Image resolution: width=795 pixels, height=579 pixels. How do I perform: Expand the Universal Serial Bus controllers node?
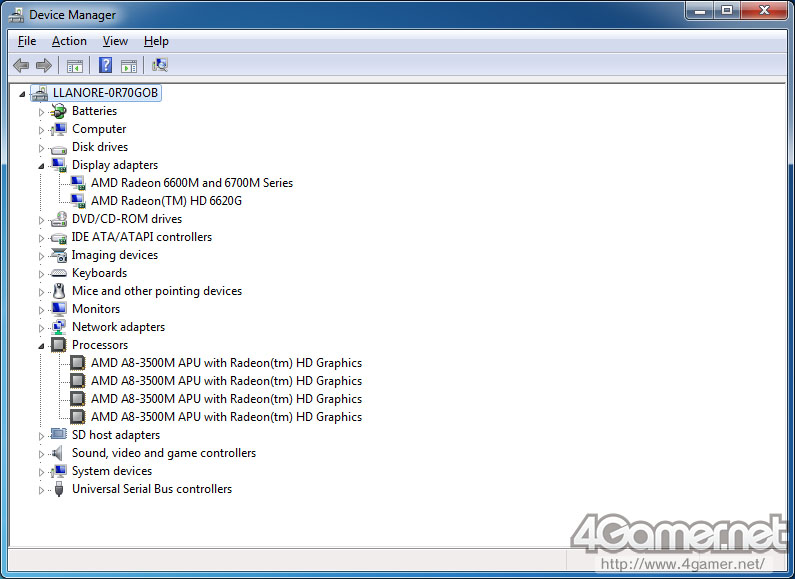coord(42,490)
